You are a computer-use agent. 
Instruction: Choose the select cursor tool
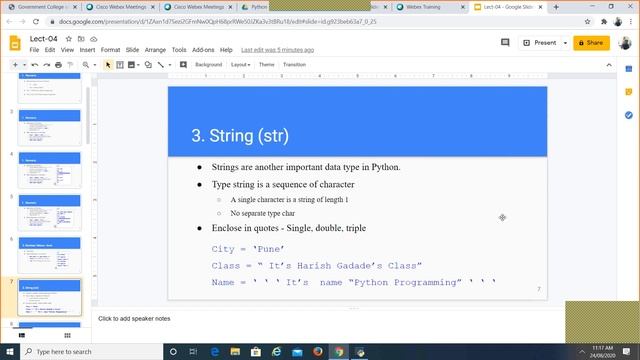pos(108,65)
